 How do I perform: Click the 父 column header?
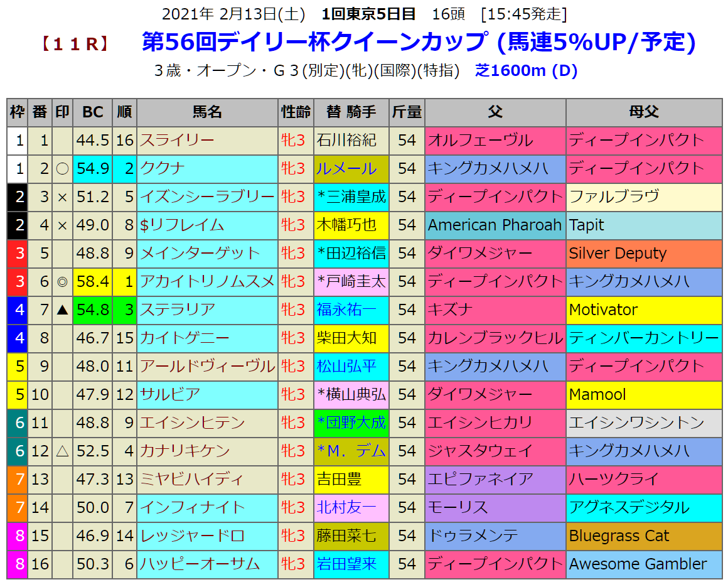[495, 112]
